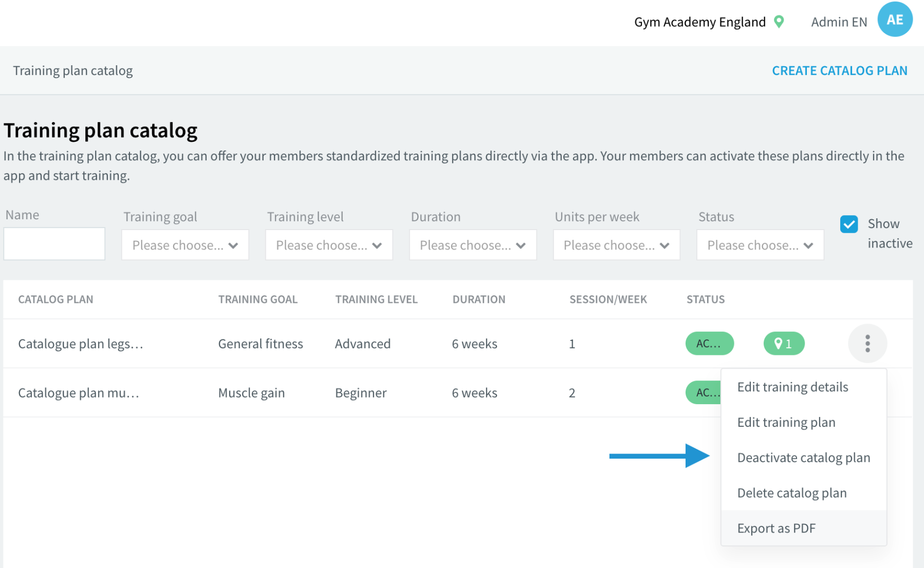924x568 pixels.
Task: Open the Catalogue plan legs row
Action: (x=458, y=344)
